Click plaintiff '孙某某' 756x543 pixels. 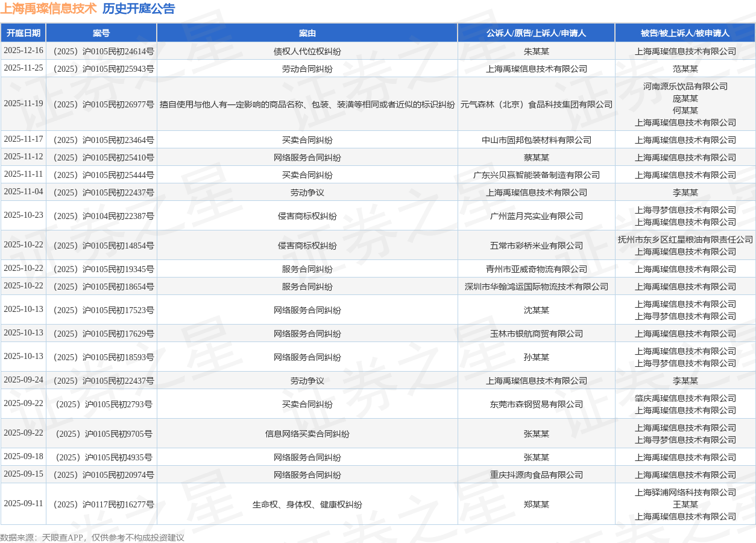click(537, 357)
